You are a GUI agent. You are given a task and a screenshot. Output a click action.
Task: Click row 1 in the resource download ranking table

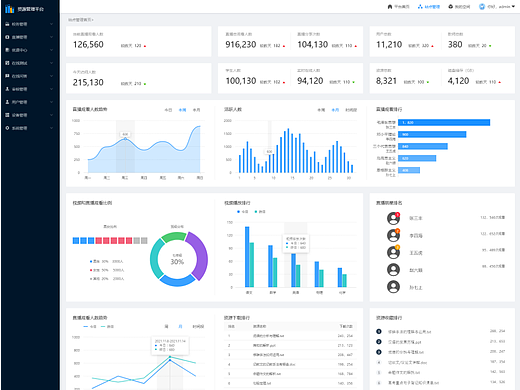pyautogui.click(x=290, y=336)
